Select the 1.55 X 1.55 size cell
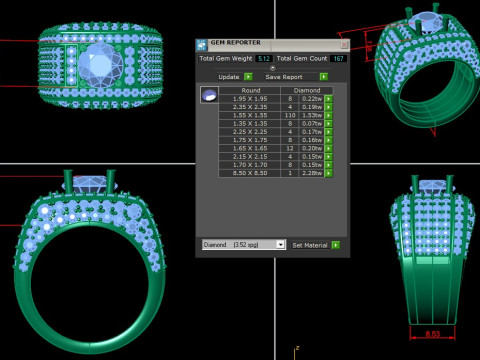The image size is (480, 360). [x=250, y=115]
